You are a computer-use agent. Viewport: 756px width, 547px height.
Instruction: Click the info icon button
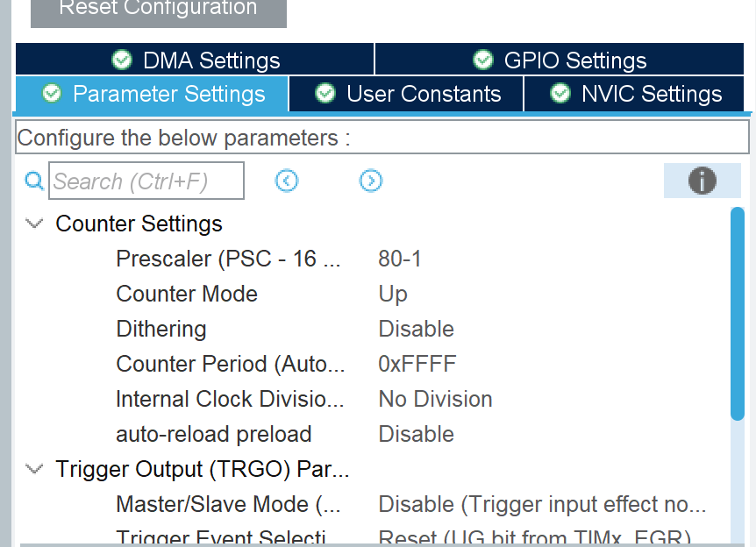coord(702,181)
